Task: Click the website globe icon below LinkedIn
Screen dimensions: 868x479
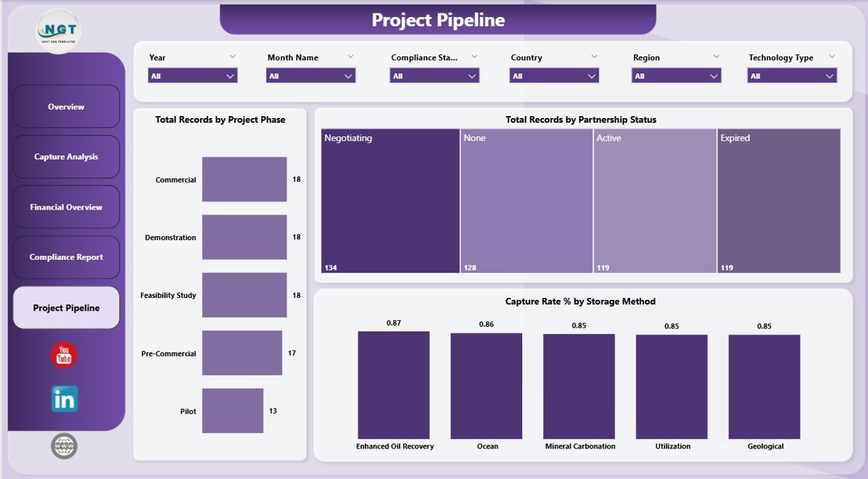Action: pos(63,446)
